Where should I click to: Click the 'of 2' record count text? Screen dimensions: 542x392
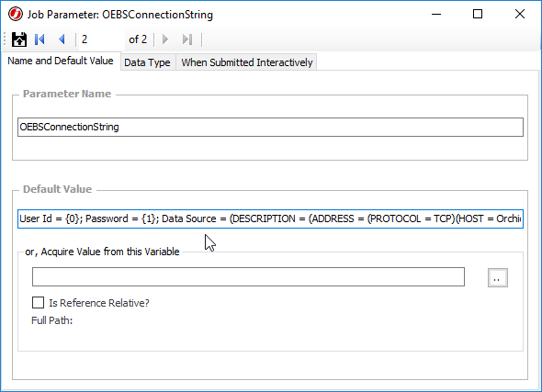pos(138,39)
